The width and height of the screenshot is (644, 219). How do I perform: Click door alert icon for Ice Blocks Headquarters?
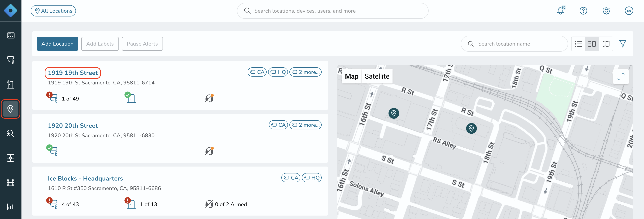pos(130,203)
